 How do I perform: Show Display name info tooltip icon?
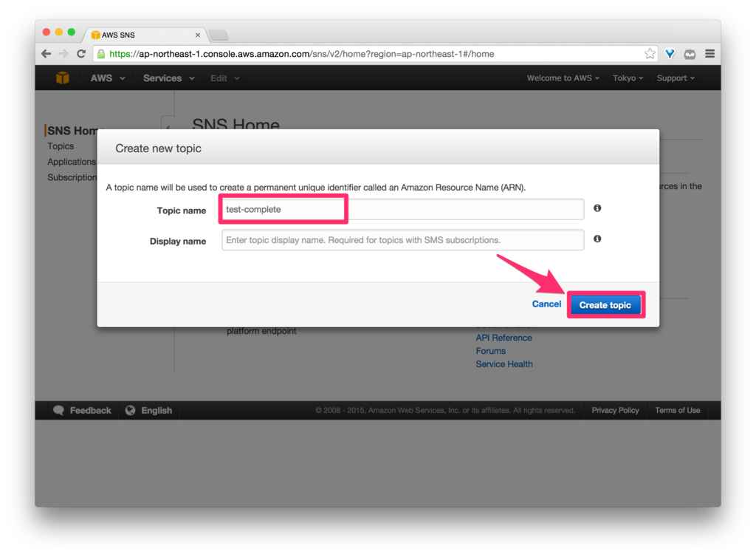[597, 239]
